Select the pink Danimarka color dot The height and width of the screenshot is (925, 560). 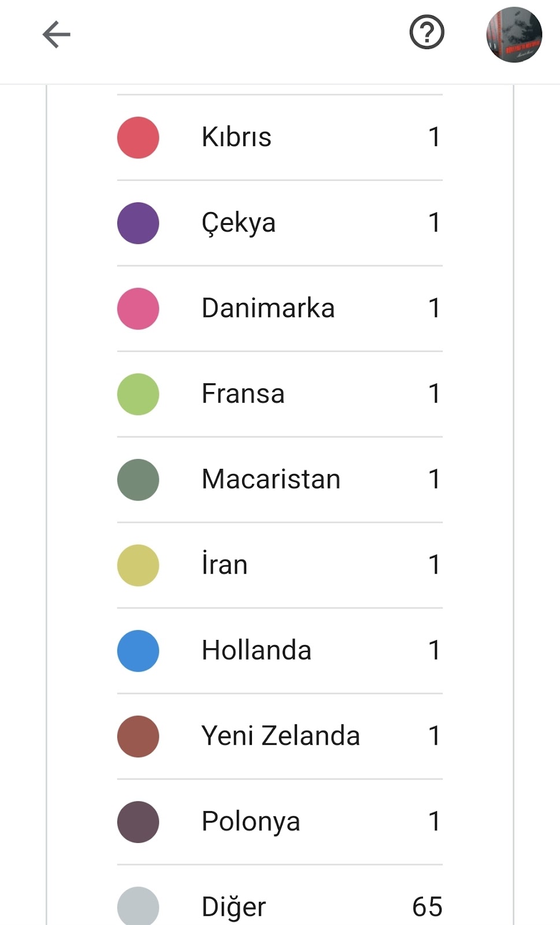pos(138,309)
